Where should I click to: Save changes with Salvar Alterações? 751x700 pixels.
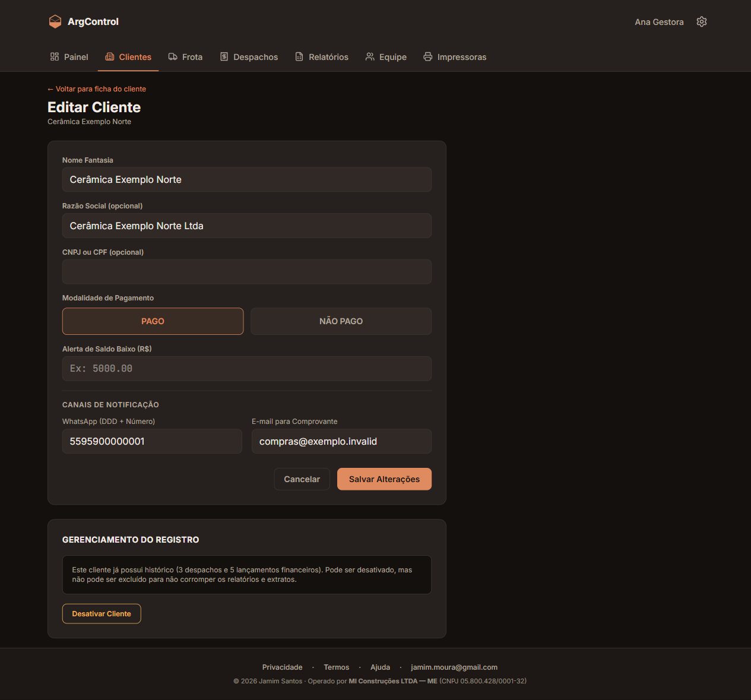[x=384, y=479]
